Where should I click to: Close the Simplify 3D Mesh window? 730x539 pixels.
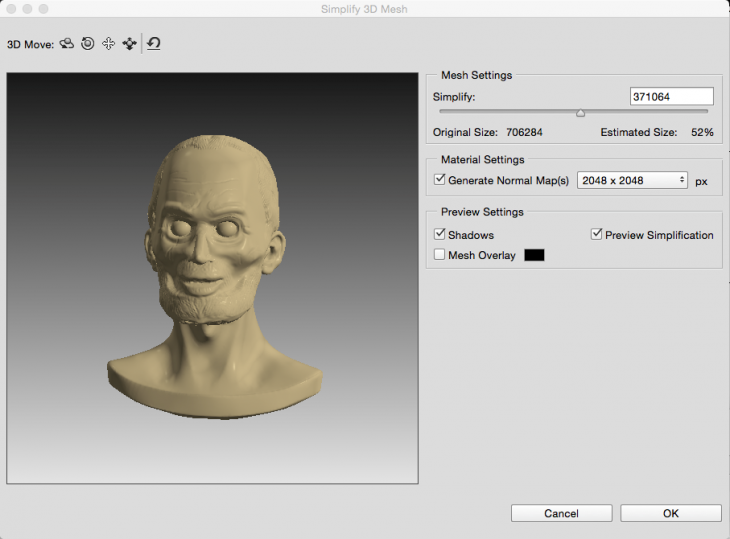pyautogui.click(x=10, y=8)
